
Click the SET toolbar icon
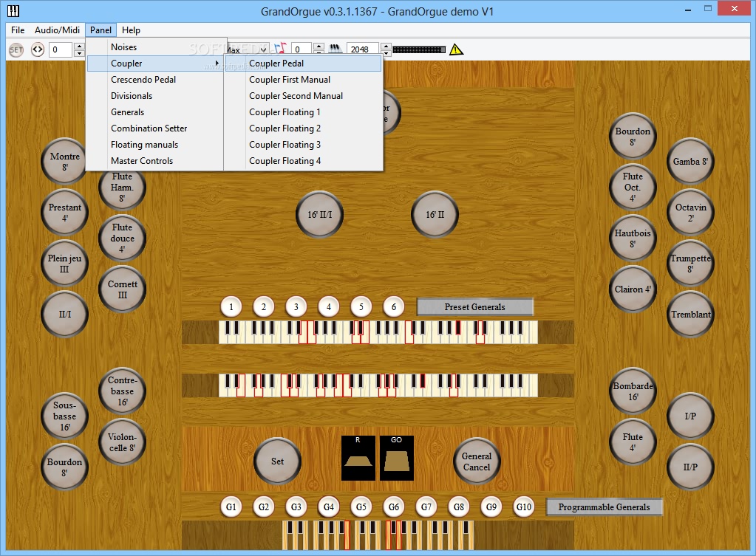(x=16, y=49)
